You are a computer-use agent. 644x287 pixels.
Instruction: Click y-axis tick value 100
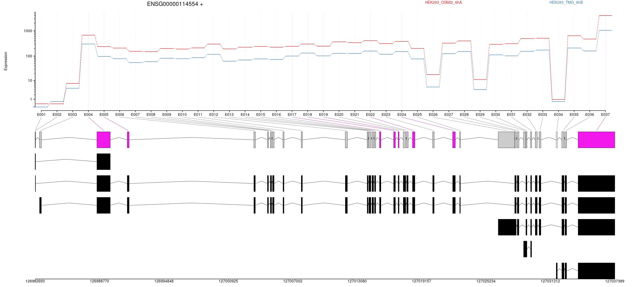tap(29, 56)
